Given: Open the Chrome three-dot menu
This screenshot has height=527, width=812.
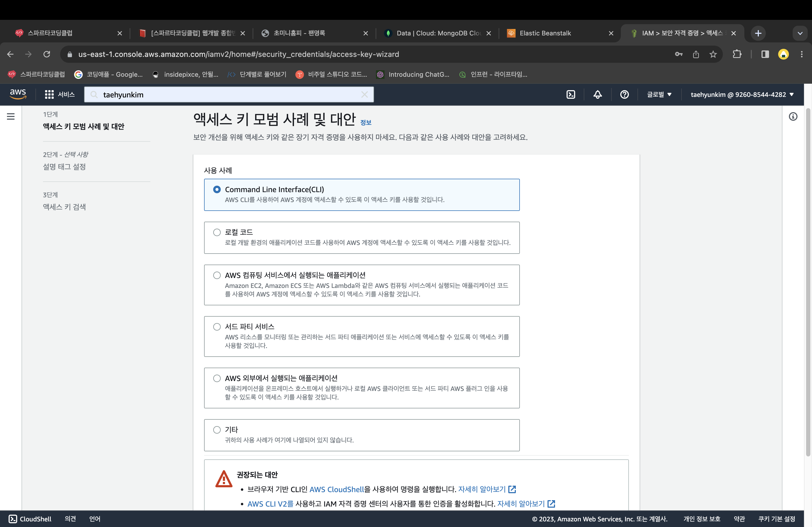Looking at the screenshot, I should coord(802,54).
